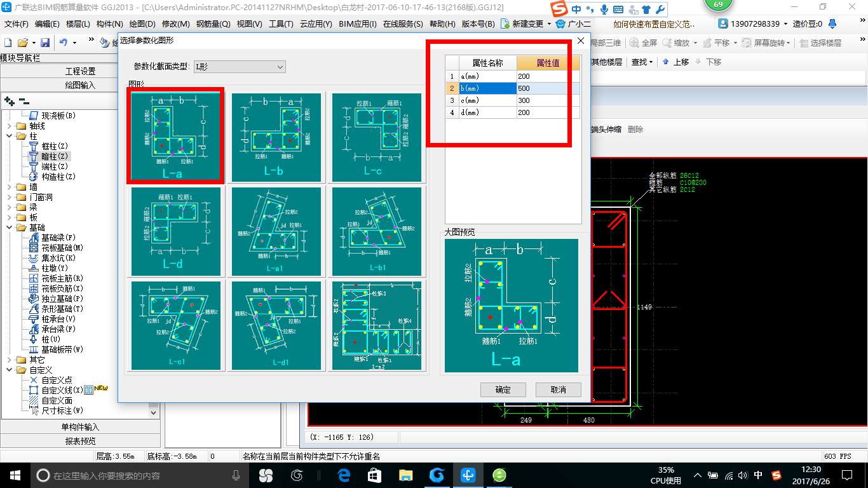Click the b(mm) value field 500

(548, 88)
